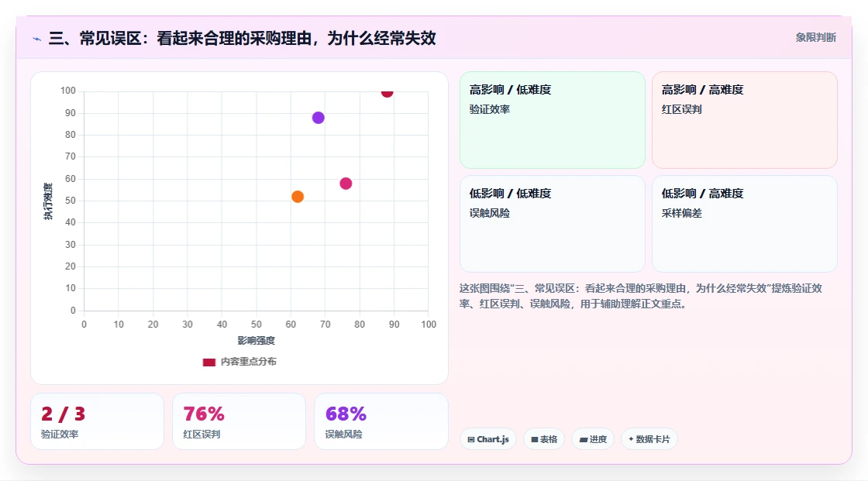Toggle the 内容重点分布 legend color swatch

pyautogui.click(x=208, y=362)
